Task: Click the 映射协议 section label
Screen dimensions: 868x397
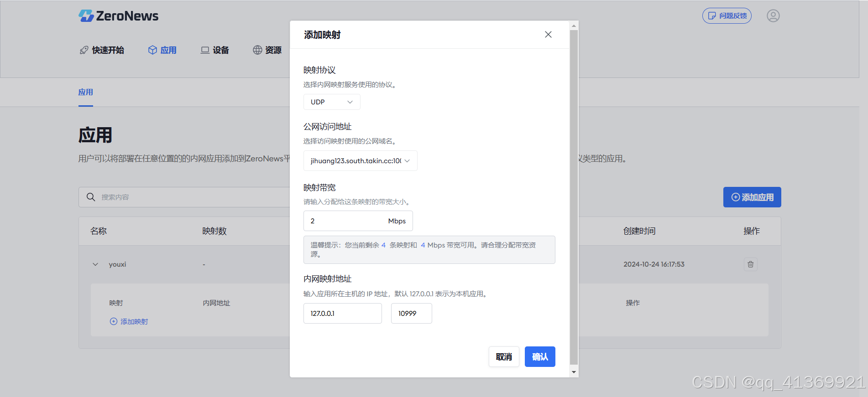Action: (319, 70)
